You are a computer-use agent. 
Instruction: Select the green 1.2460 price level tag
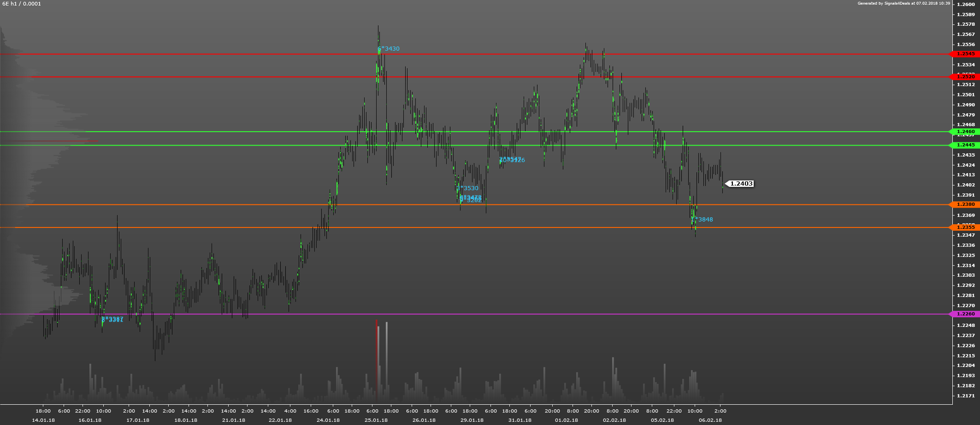coord(965,132)
